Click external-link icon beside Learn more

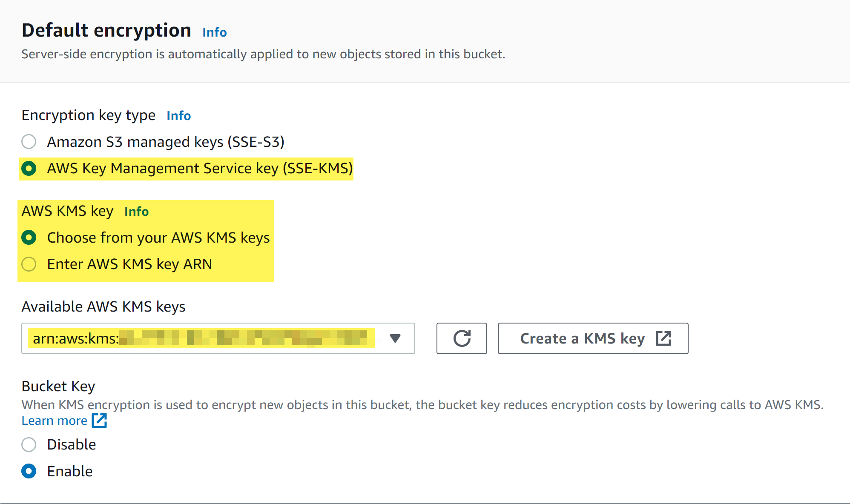(x=100, y=421)
